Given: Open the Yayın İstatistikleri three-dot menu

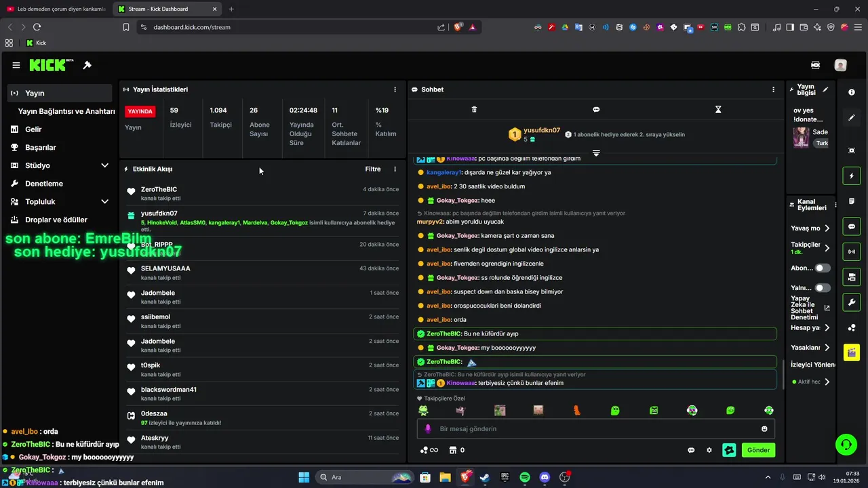Looking at the screenshot, I should (x=395, y=89).
